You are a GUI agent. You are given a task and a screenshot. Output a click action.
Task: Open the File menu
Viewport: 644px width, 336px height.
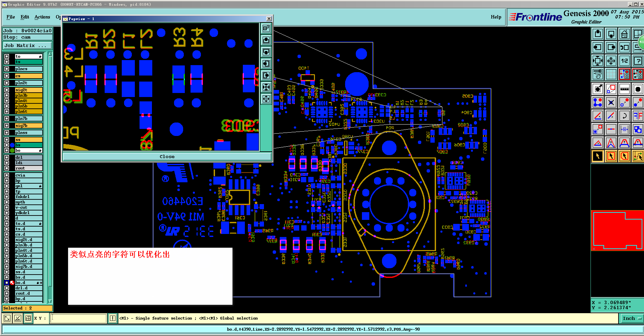tap(11, 17)
